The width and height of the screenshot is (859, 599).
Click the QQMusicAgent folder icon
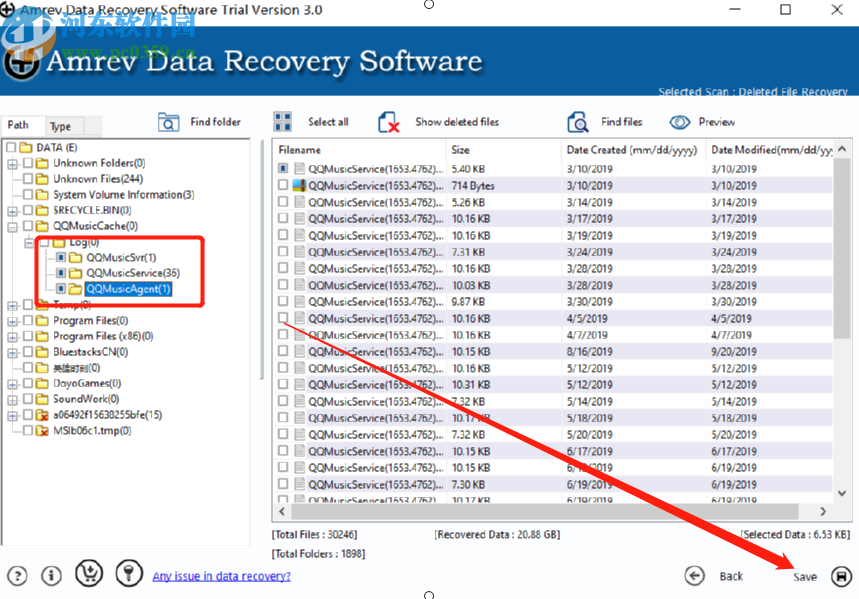point(76,289)
